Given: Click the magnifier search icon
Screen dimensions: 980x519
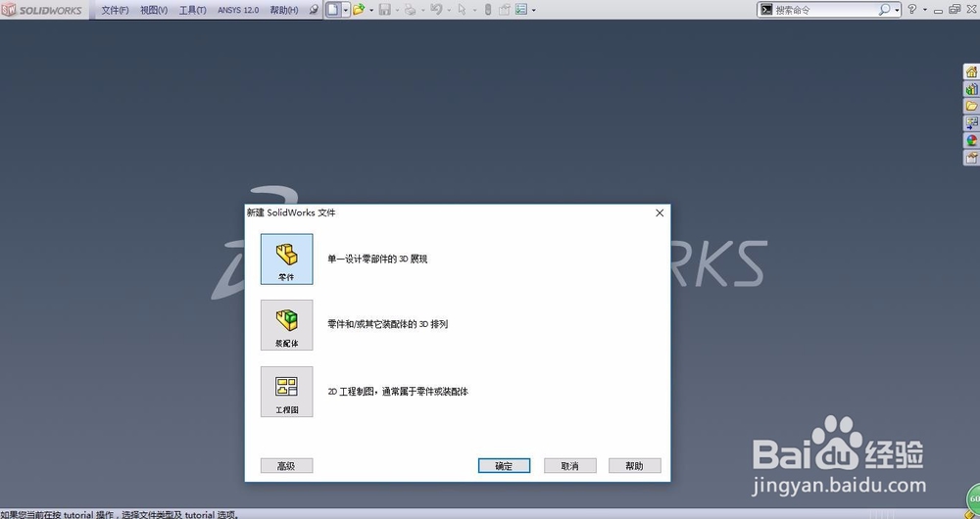Looking at the screenshot, I should click(x=884, y=10).
